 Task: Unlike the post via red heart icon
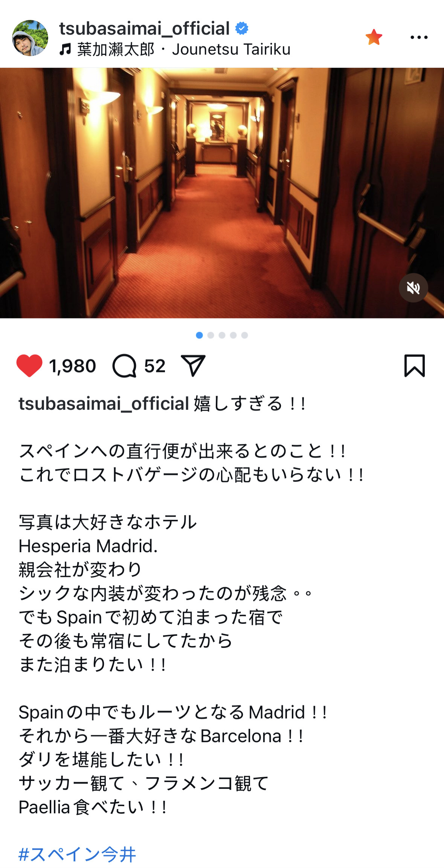click(x=29, y=366)
